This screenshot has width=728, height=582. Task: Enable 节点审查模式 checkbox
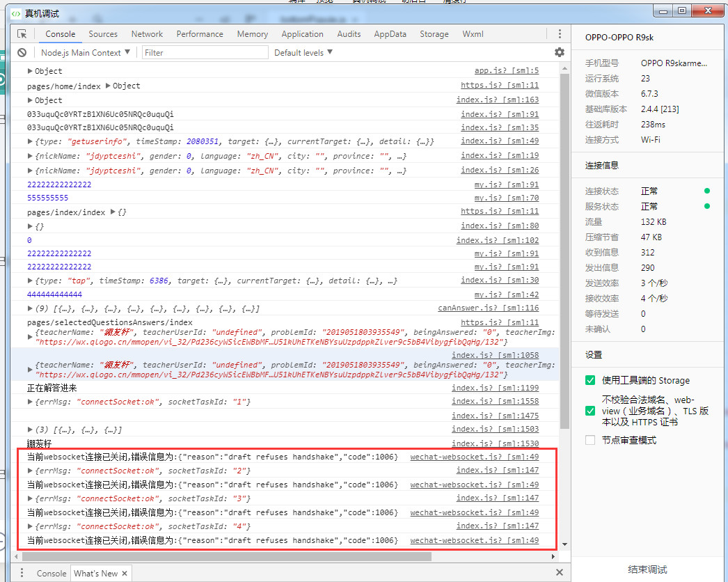pos(590,440)
